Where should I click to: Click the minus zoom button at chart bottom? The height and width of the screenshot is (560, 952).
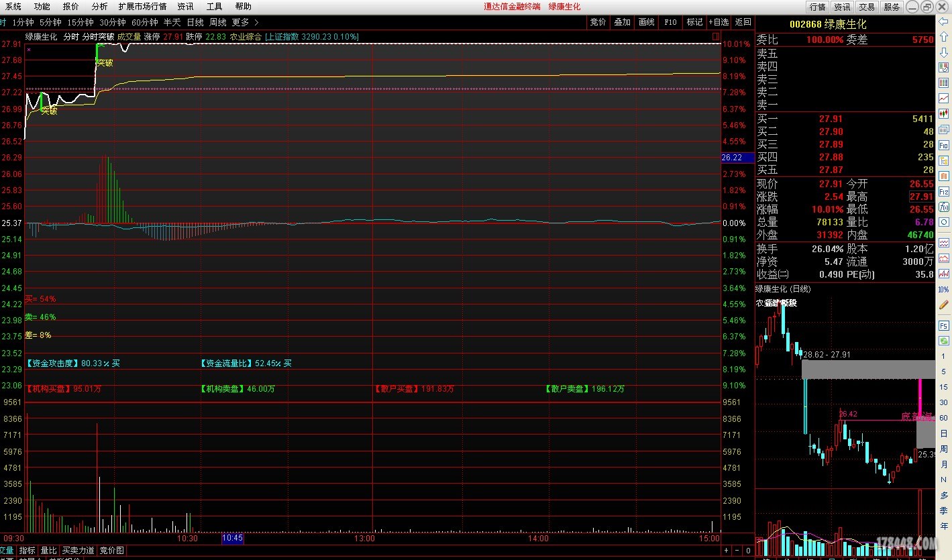(738, 550)
